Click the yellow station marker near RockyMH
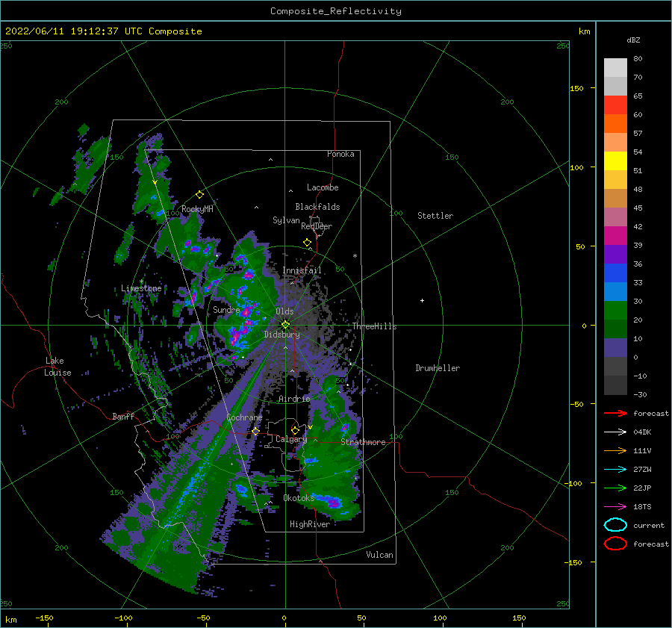Screen dimensions: 672x628 pyautogui.click(x=199, y=195)
